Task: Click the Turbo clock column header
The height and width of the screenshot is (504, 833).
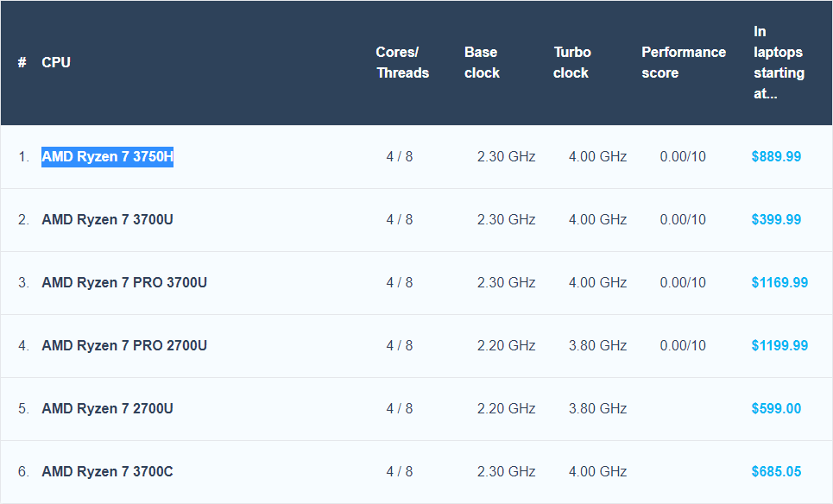Action: [571, 62]
